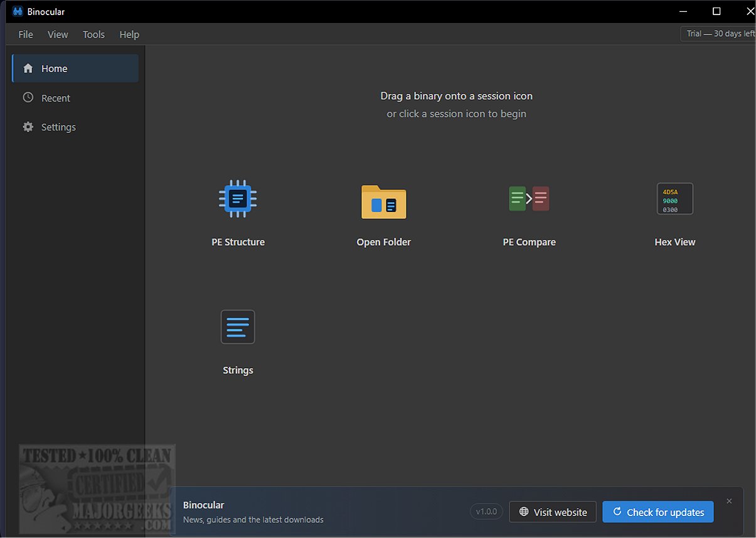Click the Visit website button
Screen dimensions: 756x538
coord(553,512)
